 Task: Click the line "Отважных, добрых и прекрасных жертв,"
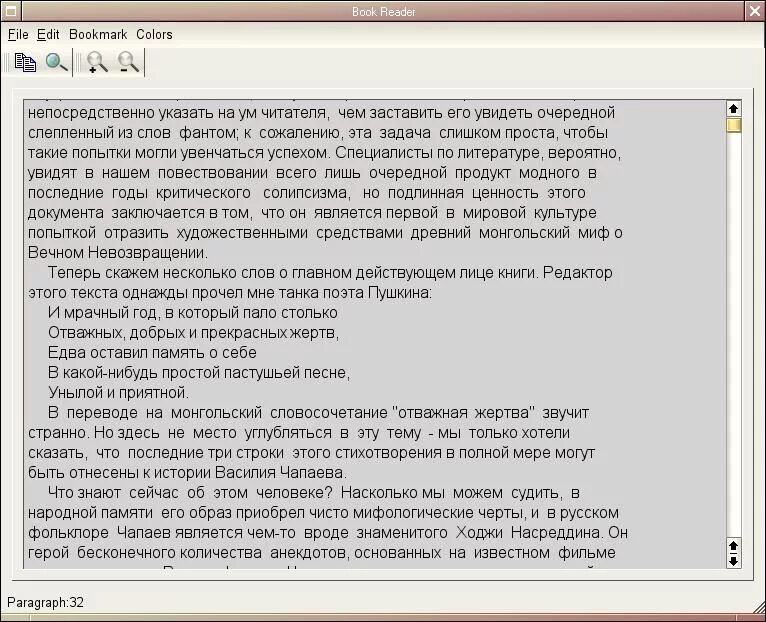pyautogui.click(x=193, y=333)
